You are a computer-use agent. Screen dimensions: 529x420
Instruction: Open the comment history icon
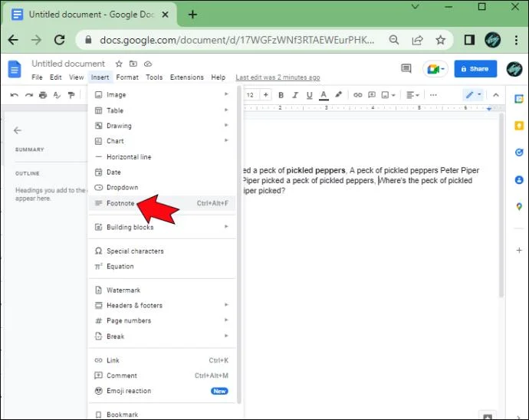point(406,68)
